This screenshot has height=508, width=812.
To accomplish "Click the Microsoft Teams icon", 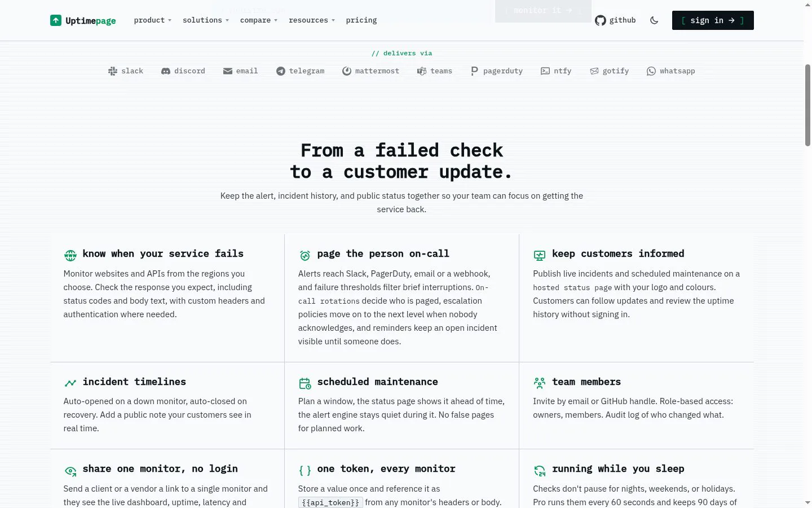I will click(x=422, y=71).
